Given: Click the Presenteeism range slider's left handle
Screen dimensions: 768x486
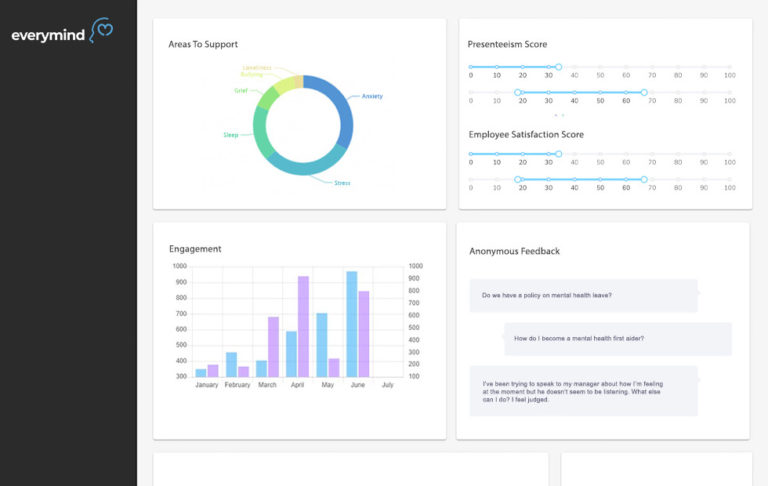Looking at the screenshot, I should tap(518, 92).
